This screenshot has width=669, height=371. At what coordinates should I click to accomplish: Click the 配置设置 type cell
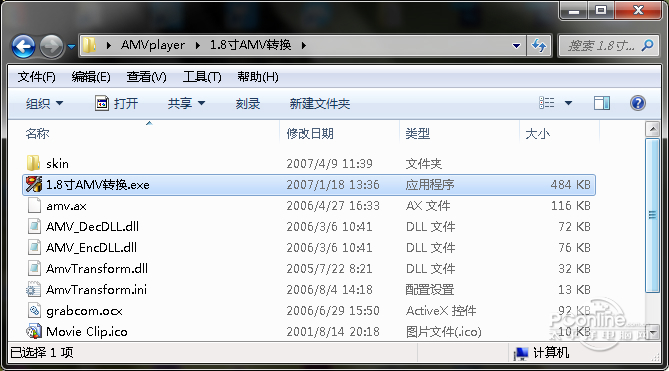point(430,290)
